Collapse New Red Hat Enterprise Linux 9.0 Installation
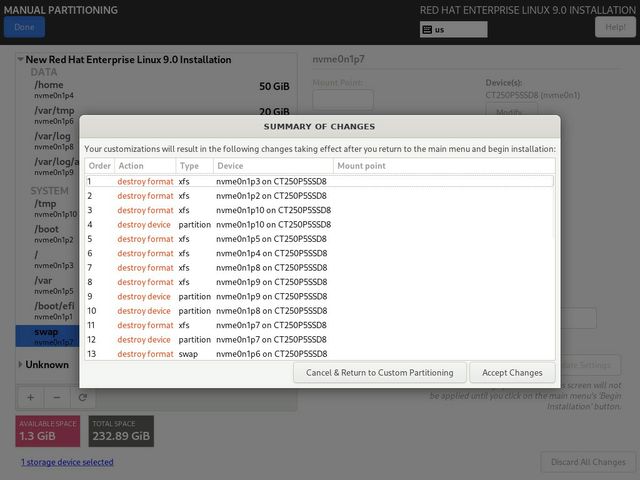The height and width of the screenshot is (480, 640). (x=20, y=60)
